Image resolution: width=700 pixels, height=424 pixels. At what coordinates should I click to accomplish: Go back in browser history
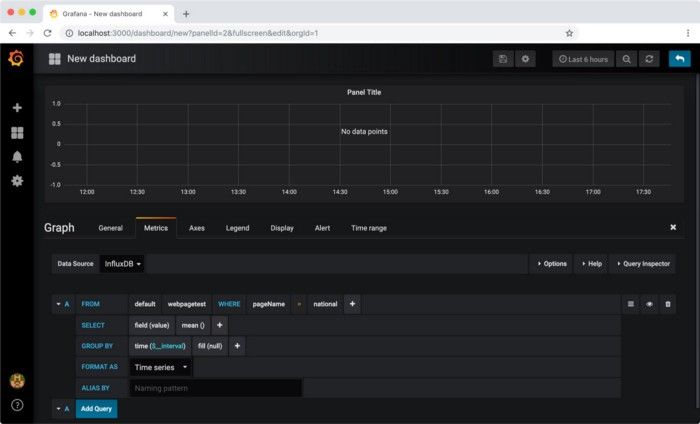(x=12, y=33)
